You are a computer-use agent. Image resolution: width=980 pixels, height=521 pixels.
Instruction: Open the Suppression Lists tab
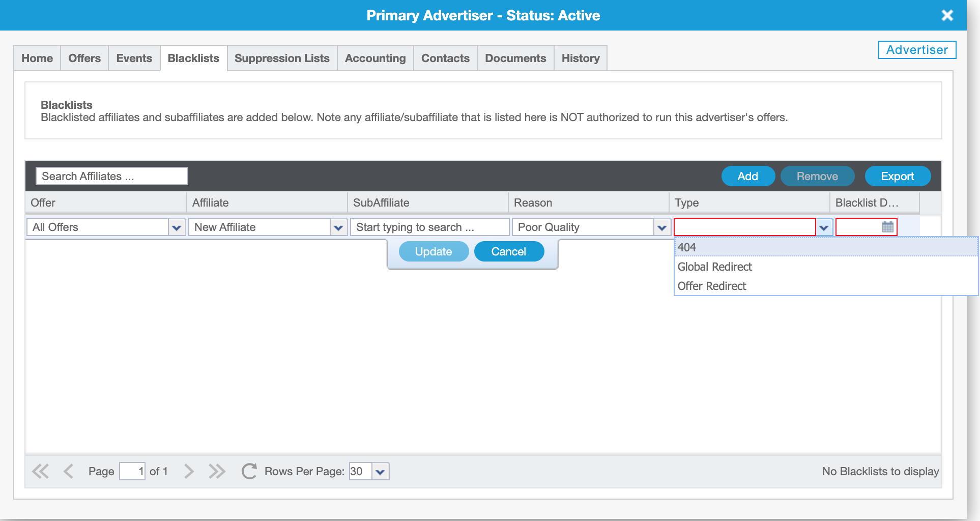pos(282,59)
